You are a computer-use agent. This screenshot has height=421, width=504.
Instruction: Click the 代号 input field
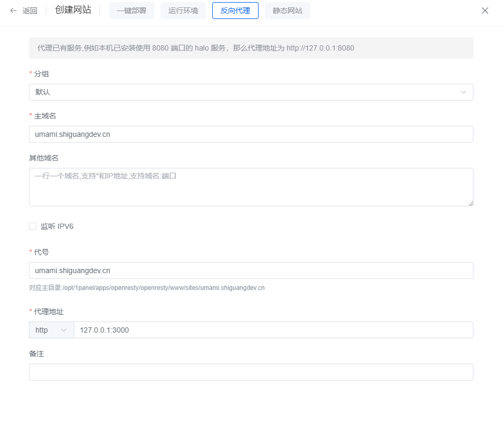coord(251,270)
